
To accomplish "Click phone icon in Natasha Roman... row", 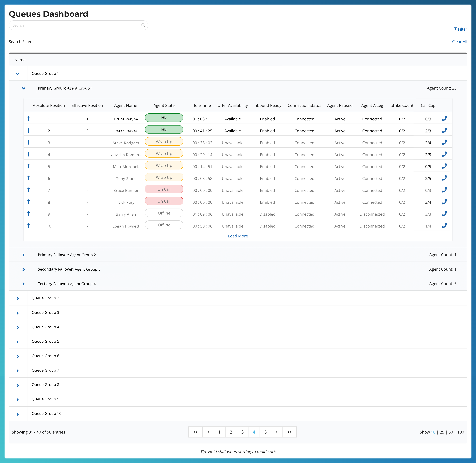I will (x=444, y=154).
